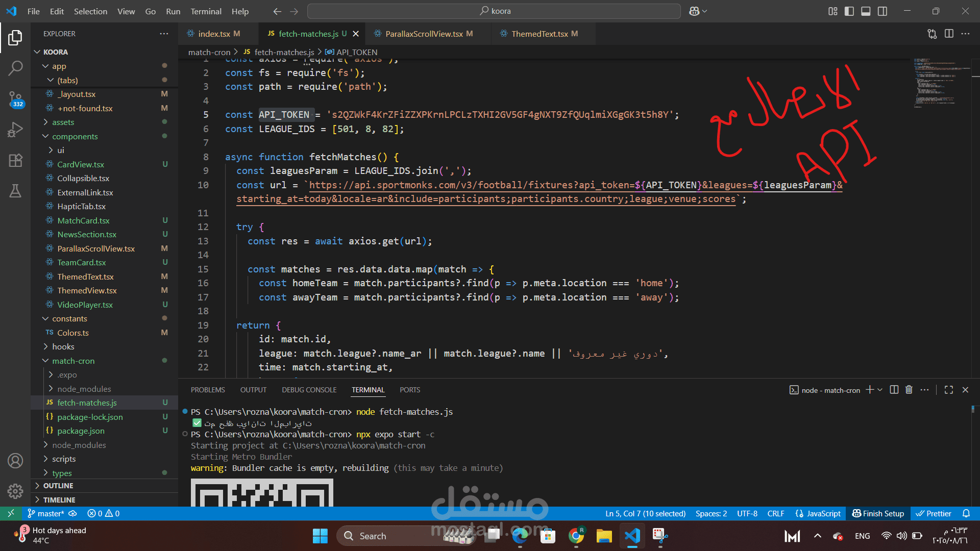Image resolution: width=980 pixels, height=551 pixels.
Task: Open Source Control view with 332 changes
Action: click(15, 99)
